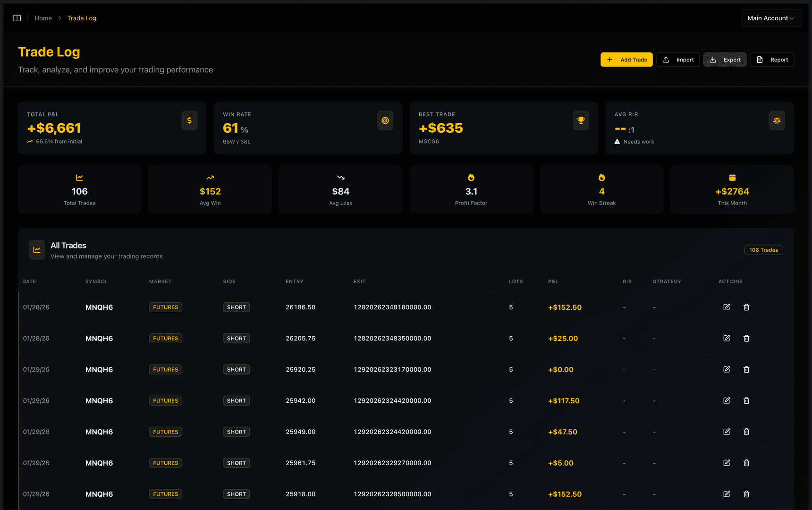Toggle the sidebar panel icon
The image size is (812, 510).
pyautogui.click(x=17, y=18)
